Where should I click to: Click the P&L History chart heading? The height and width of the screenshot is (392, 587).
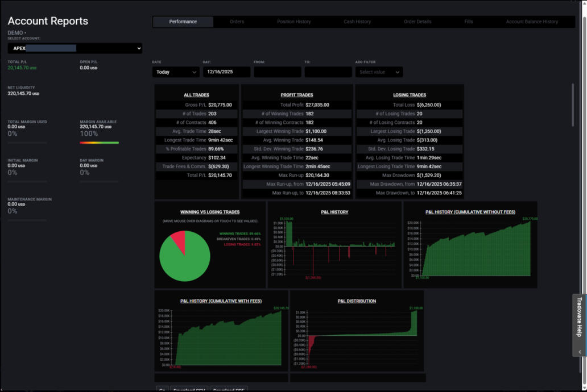(x=334, y=212)
